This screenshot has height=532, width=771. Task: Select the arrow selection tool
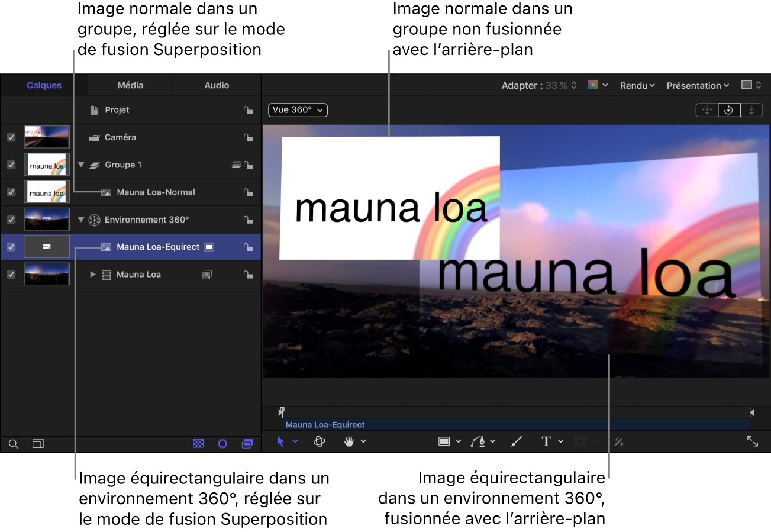(x=281, y=441)
